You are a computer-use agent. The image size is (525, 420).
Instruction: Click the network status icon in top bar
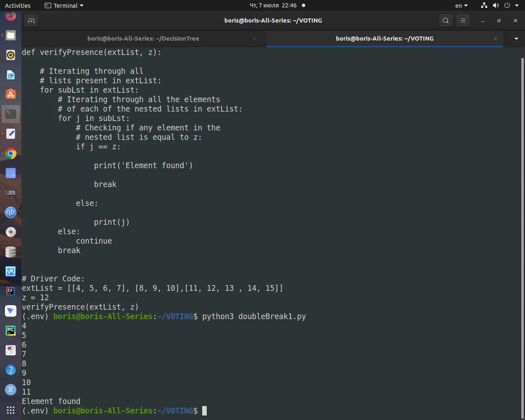point(484,5)
